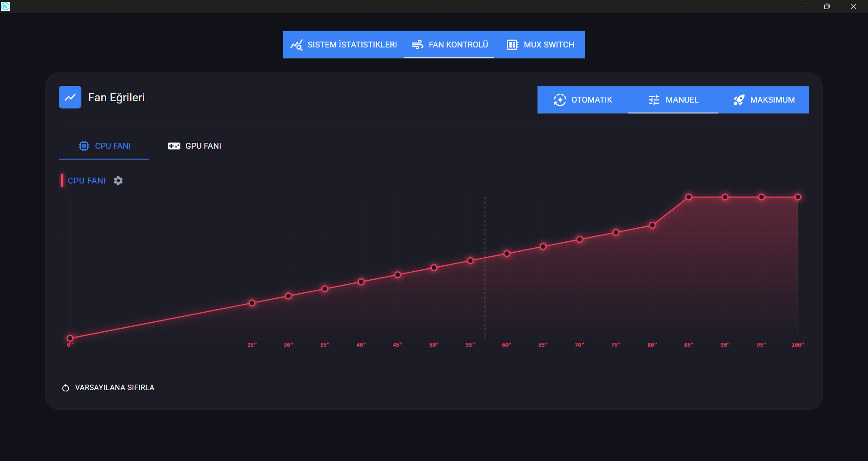Click the 60° axis label
Screen dimensions: 868x461
(507, 345)
